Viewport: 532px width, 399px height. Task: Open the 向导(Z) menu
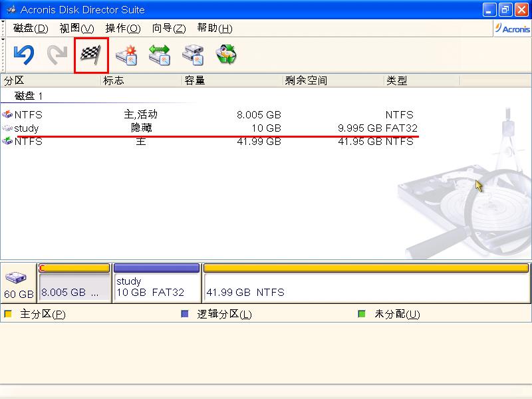(x=169, y=28)
